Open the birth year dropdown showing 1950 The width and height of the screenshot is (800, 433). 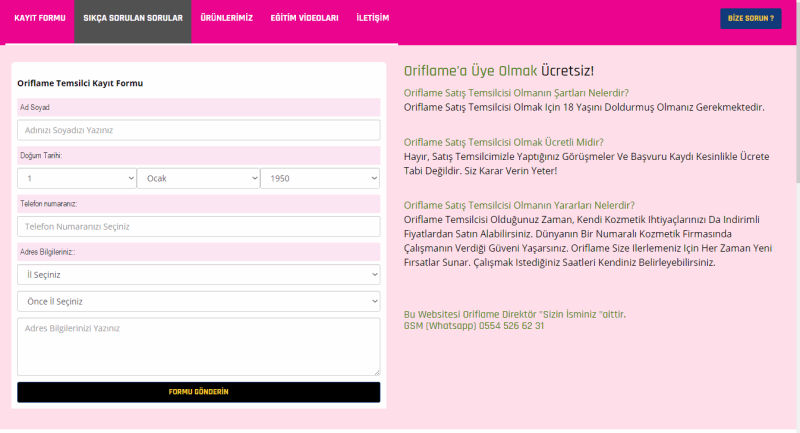[x=320, y=179]
